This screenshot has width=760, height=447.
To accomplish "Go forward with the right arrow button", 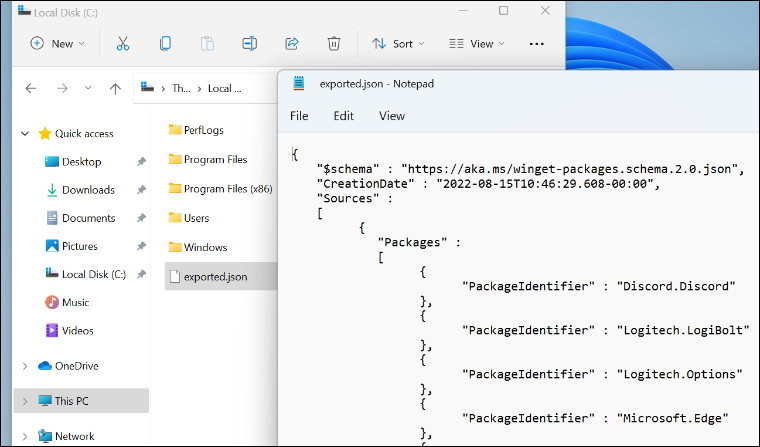I will tap(62, 88).
